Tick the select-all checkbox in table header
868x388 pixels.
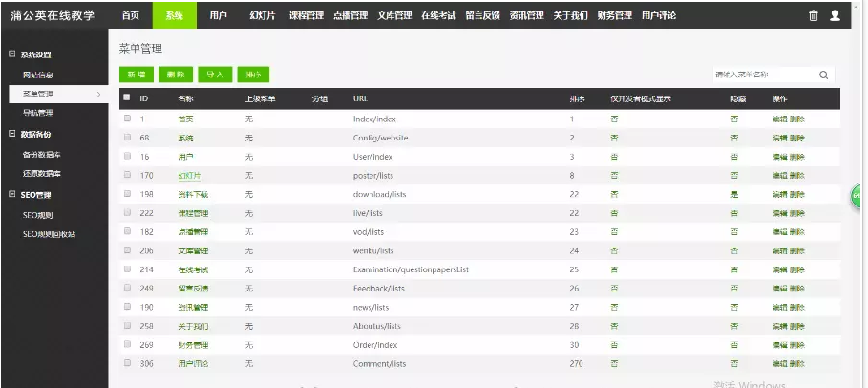(x=127, y=97)
